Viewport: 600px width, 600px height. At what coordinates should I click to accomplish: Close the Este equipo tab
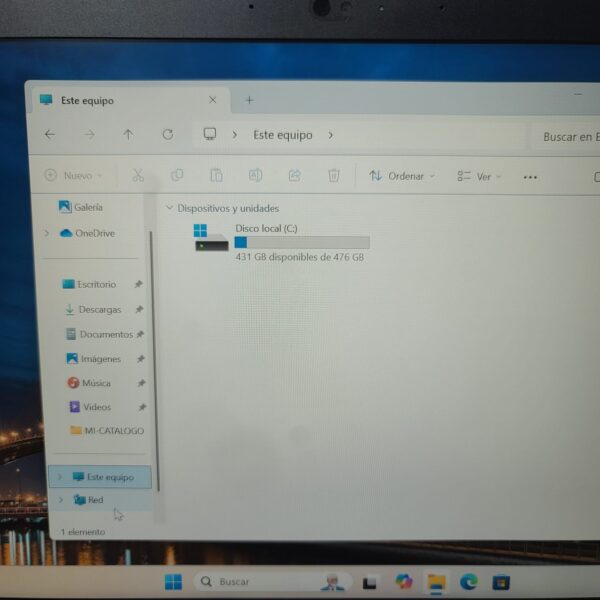point(213,100)
